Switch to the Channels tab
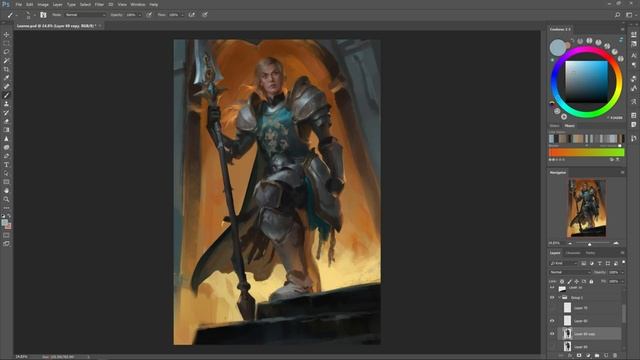Screen dimensions: 640x360 (573, 253)
